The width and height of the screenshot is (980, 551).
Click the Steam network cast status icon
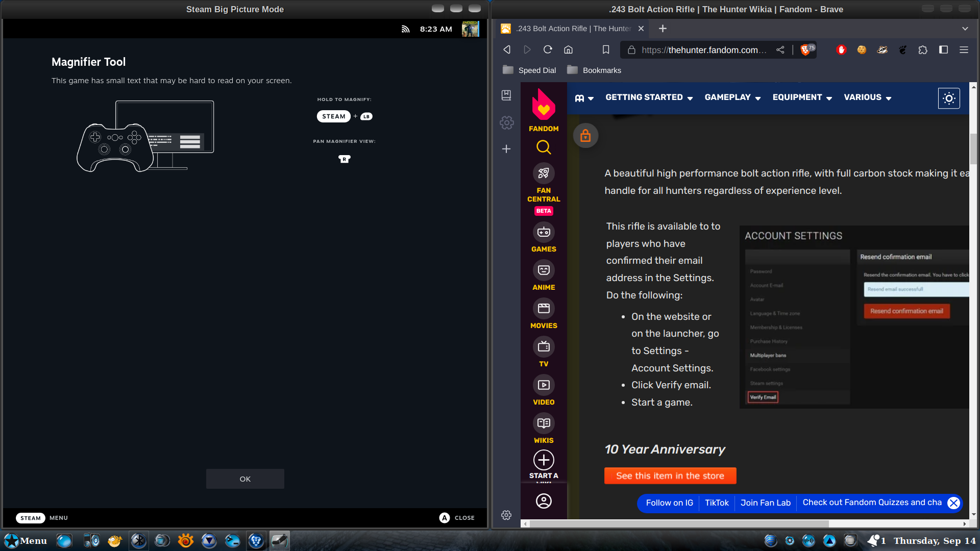coord(406,29)
